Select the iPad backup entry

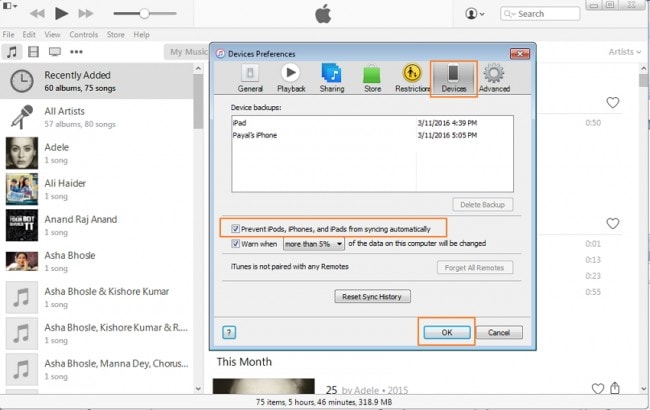click(x=372, y=123)
